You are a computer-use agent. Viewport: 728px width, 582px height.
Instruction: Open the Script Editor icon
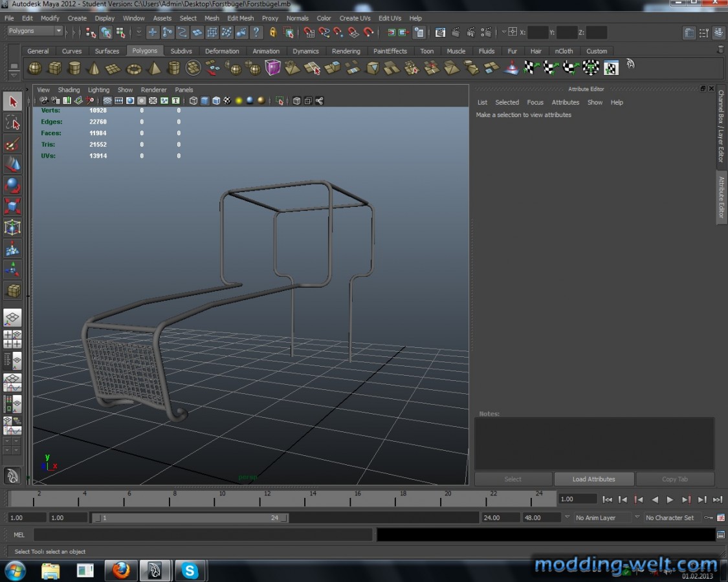(721, 535)
